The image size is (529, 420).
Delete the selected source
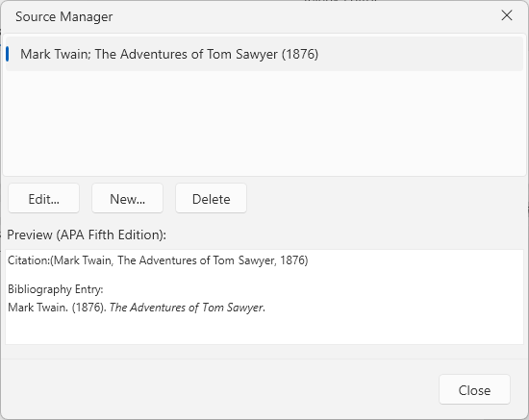pyautogui.click(x=212, y=199)
